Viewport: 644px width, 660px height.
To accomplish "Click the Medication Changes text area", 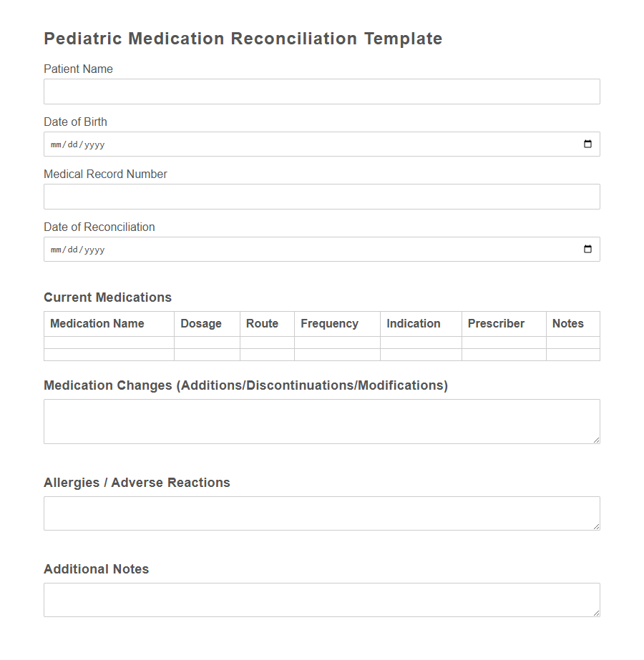I will click(x=321, y=420).
